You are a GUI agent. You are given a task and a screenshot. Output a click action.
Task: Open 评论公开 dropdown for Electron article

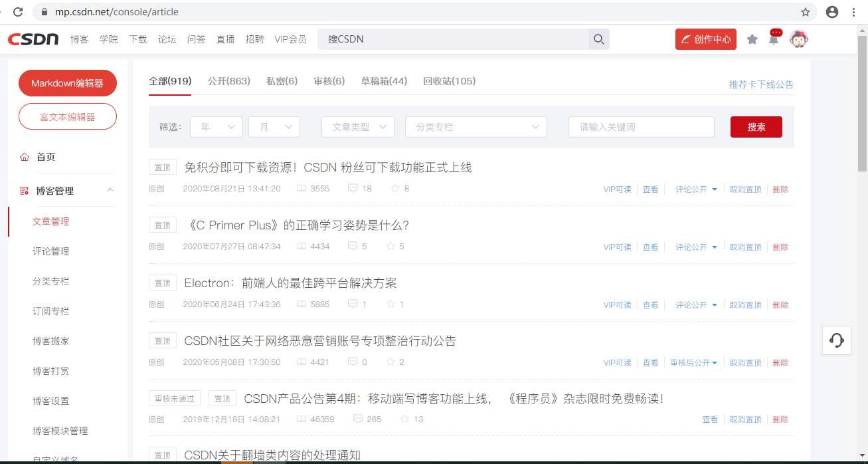click(697, 305)
